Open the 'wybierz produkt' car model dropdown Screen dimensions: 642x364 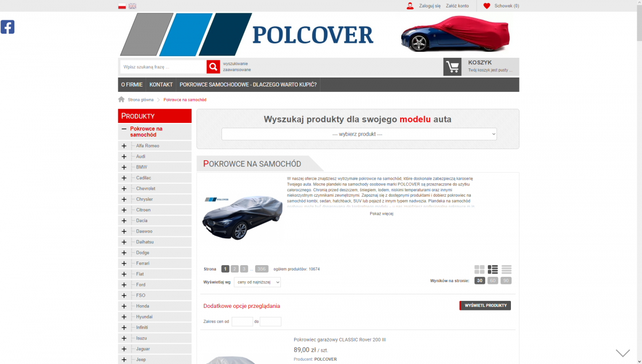pyautogui.click(x=359, y=134)
